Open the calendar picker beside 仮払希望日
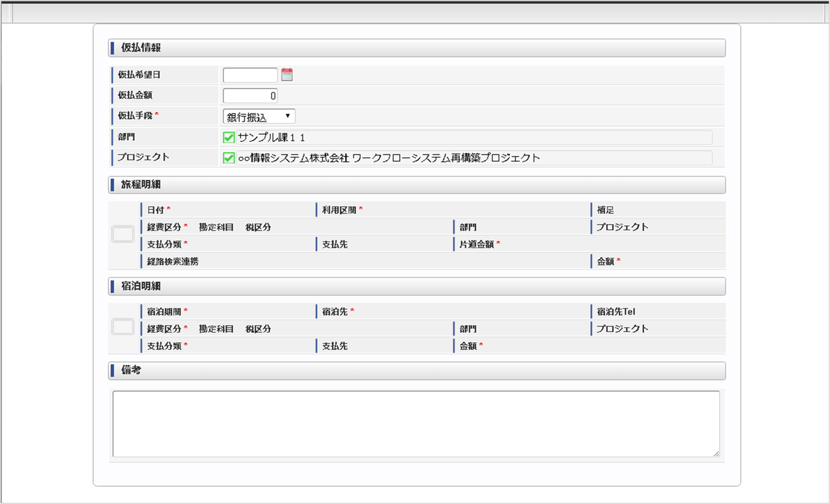 [x=287, y=74]
